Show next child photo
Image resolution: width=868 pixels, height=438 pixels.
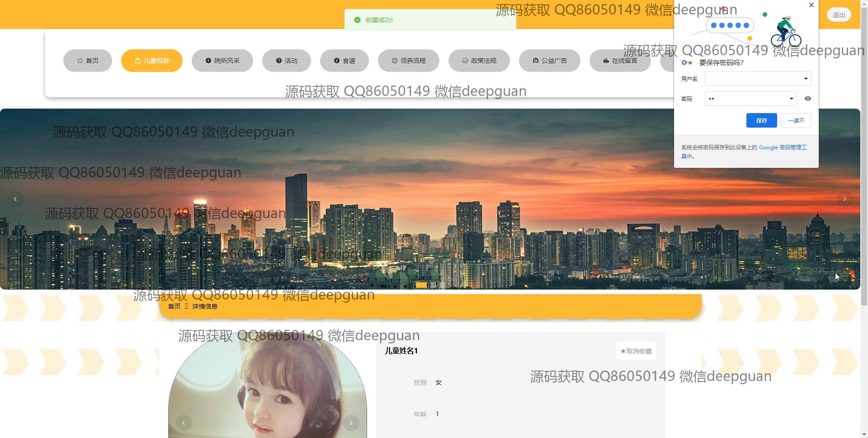[351, 423]
